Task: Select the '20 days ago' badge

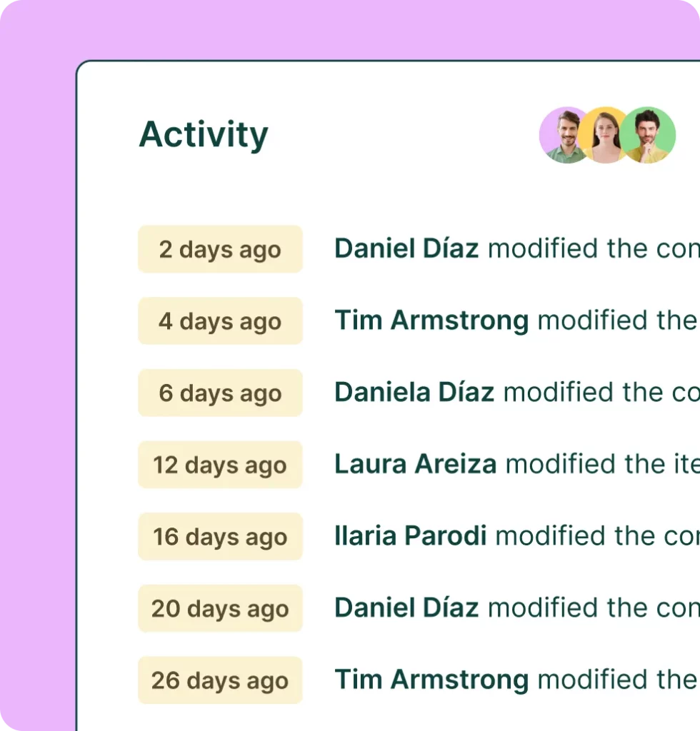Action: (220, 608)
